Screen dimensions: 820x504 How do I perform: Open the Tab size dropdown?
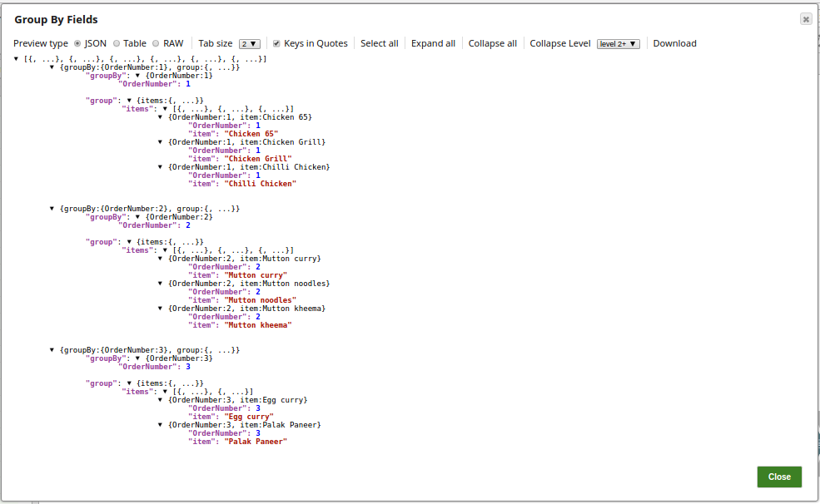pos(250,44)
